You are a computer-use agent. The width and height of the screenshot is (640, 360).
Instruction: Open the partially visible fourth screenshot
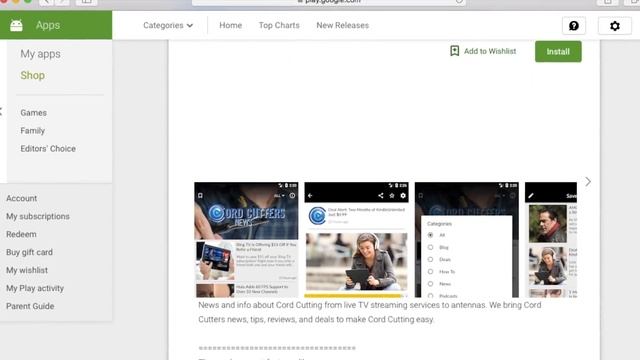[x=551, y=240]
